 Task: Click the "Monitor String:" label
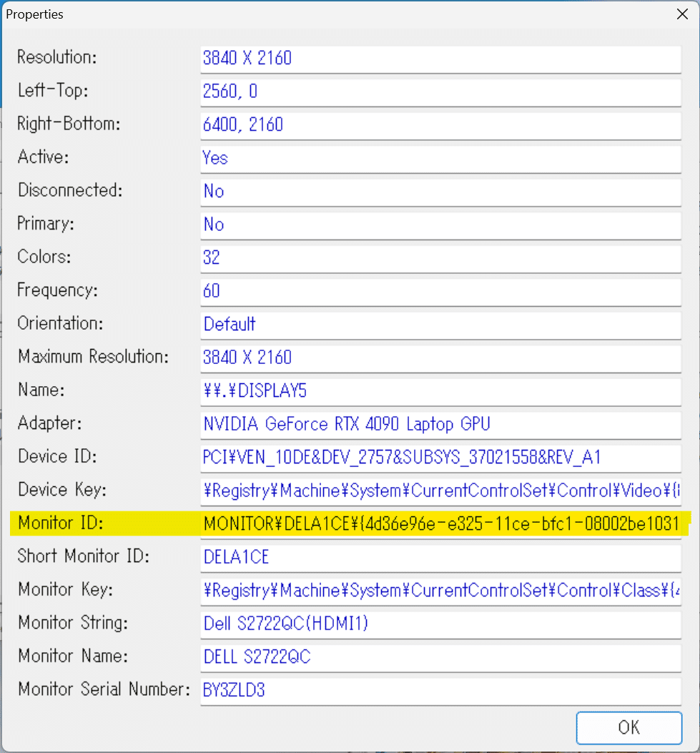73,623
